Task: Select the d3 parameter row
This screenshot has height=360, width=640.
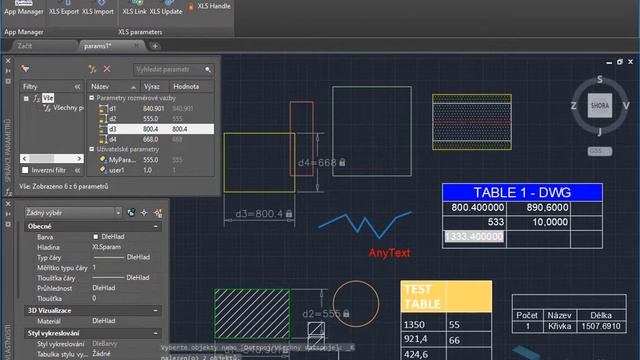Action: (x=151, y=129)
